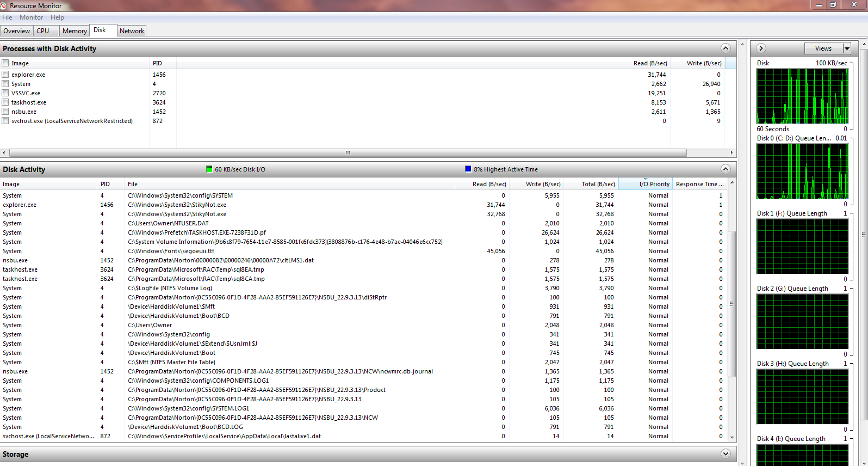Select the SYSTEM.LOG1 file row
Viewport: 868px width, 466px height.
[x=363, y=408]
